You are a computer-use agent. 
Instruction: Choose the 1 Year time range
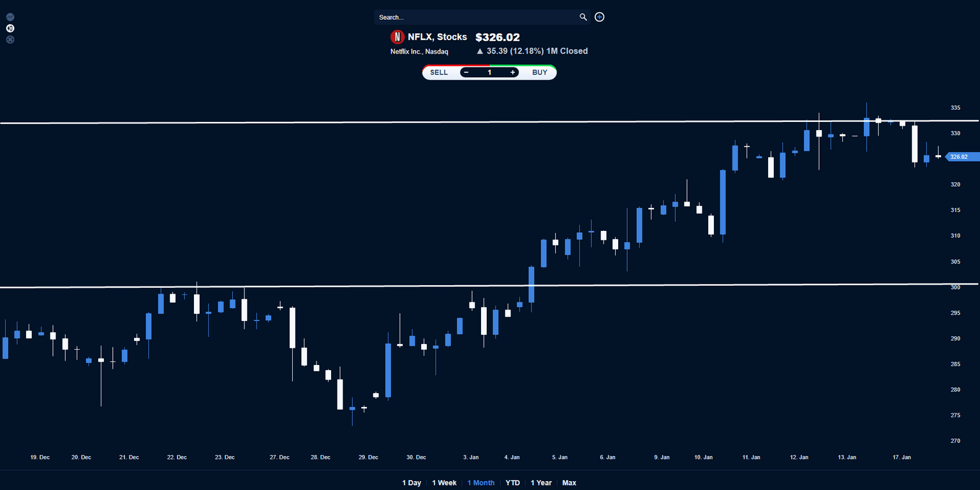coord(541,483)
